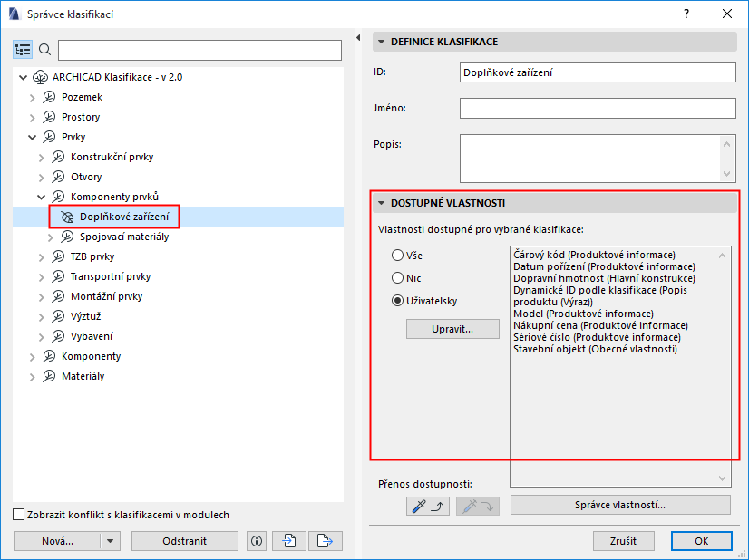Click the Konstrukční prvky leaf icon
The width and height of the screenshot is (749, 560).
click(x=58, y=157)
